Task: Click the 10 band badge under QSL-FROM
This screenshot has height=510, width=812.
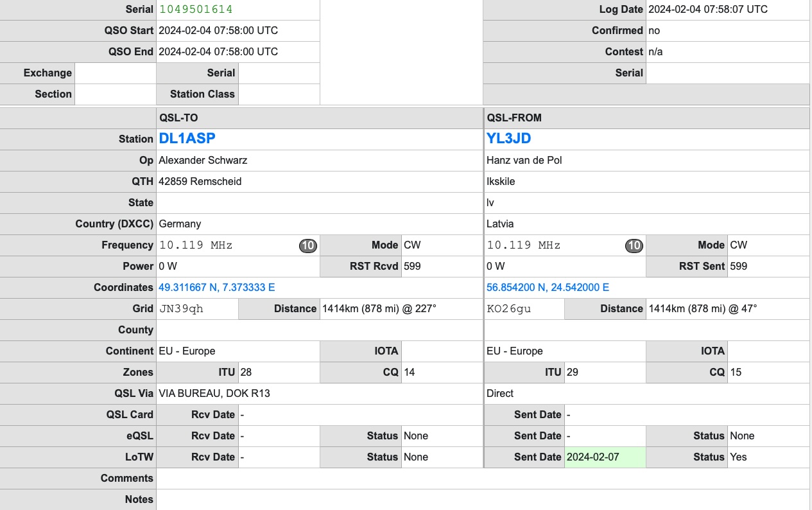Action: (634, 245)
